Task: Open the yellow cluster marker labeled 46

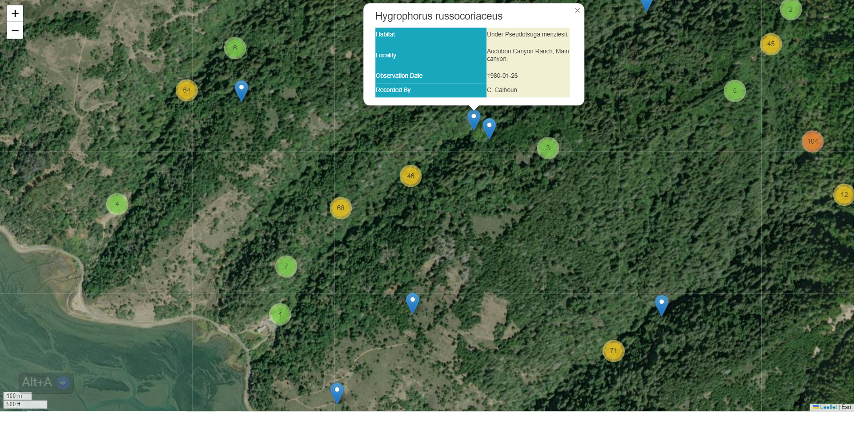Action: click(x=410, y=176)
